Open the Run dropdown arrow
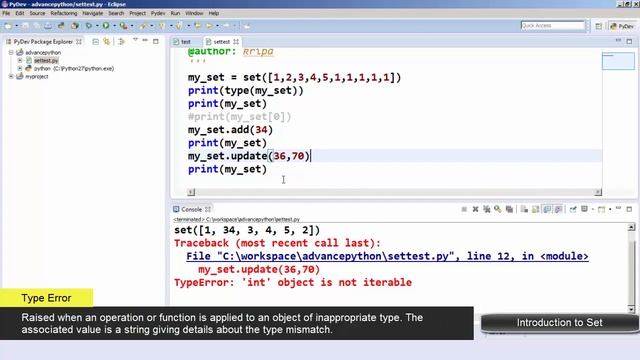 114,26
